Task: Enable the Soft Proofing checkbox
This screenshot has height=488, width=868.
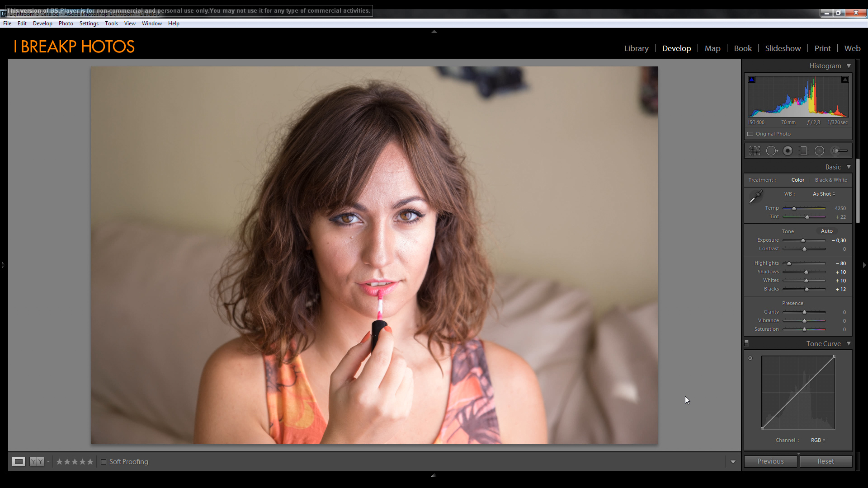Action: click(x=104, y=462)
